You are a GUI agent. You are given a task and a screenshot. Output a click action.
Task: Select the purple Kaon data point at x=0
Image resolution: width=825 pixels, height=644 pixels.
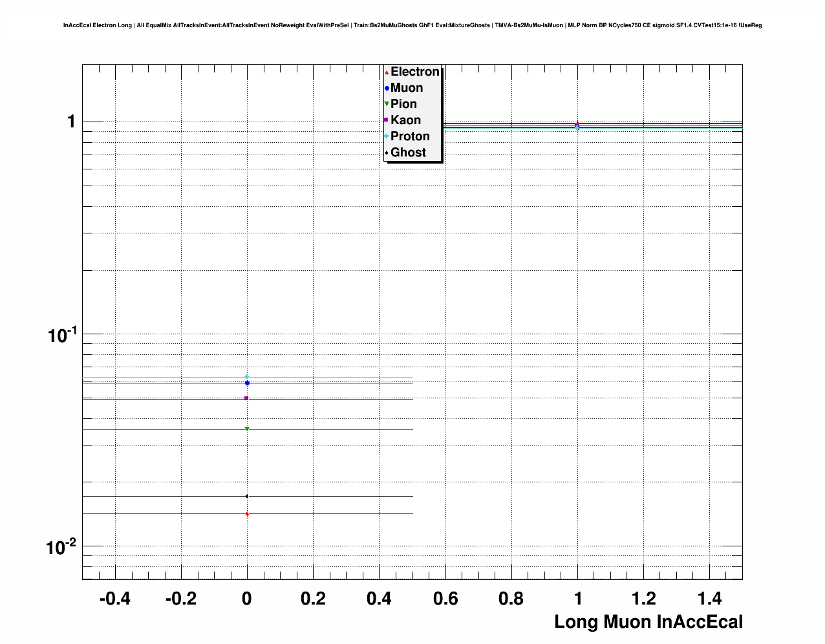coord(247,398)
